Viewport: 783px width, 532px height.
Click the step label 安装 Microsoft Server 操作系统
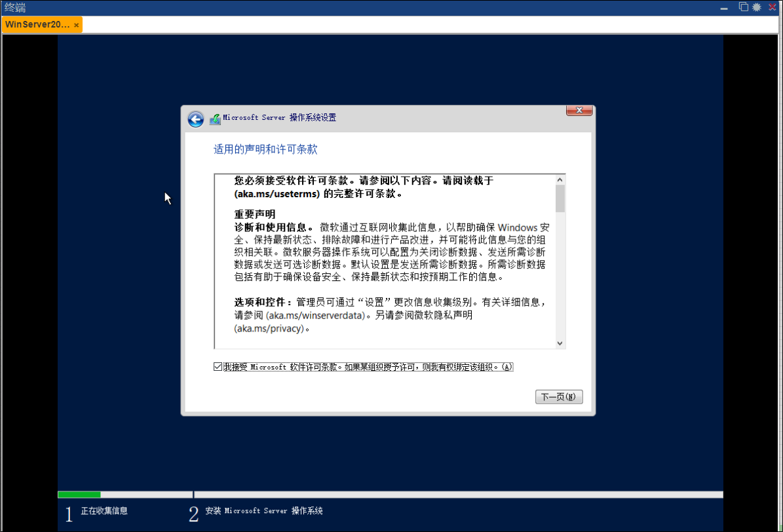(263, 510)
